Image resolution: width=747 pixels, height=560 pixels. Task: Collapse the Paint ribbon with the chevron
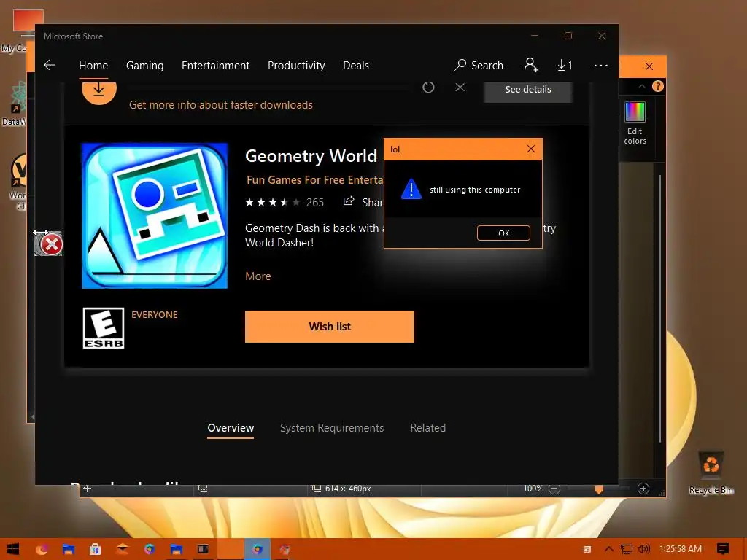[x=642, y=86]
